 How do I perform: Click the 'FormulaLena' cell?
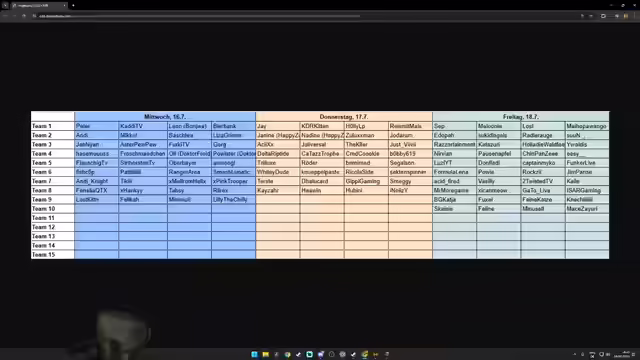pyautogui.click(x=454, y=172)
